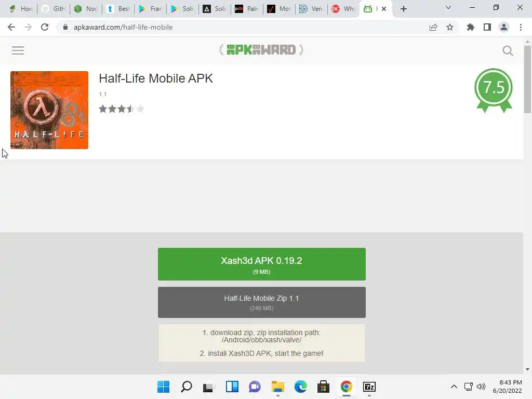Screen dimensions: 532x399
Task: Open network status tray icon
Action: [x=469, y=387]
